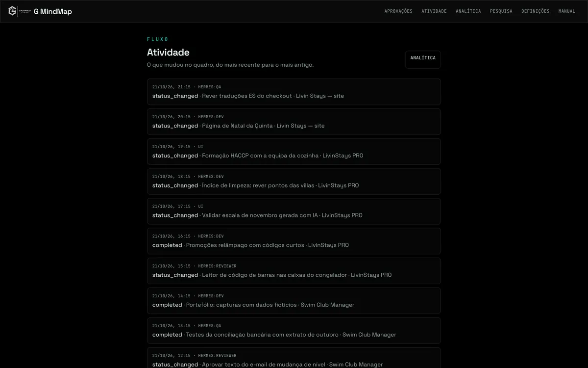The width and height of the screenshot is (588, 368).
Task: Open the Manual nav link
Action: point(567,11)
